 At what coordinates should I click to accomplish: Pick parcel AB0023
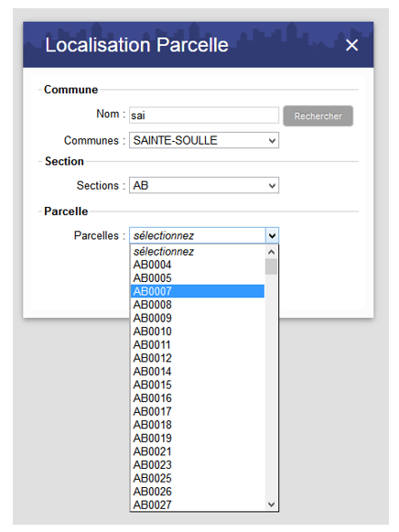198,465
